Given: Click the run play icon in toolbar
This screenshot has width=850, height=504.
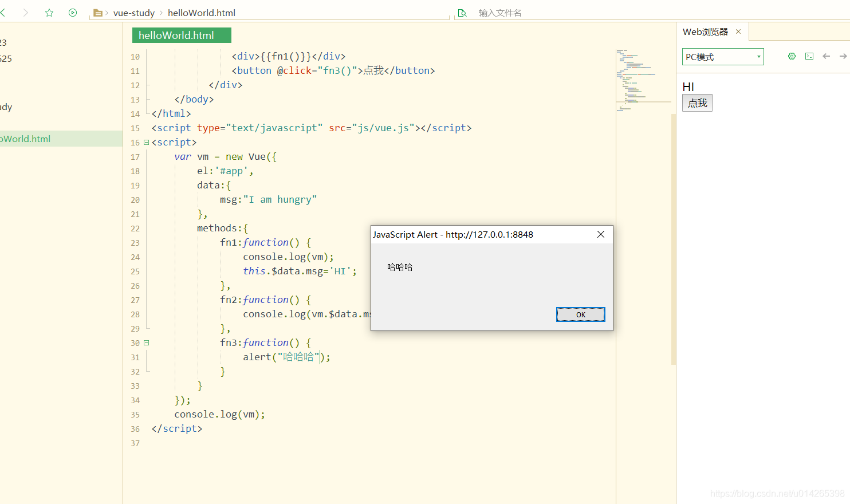Looking at the screenshot, I should (73, 13).
